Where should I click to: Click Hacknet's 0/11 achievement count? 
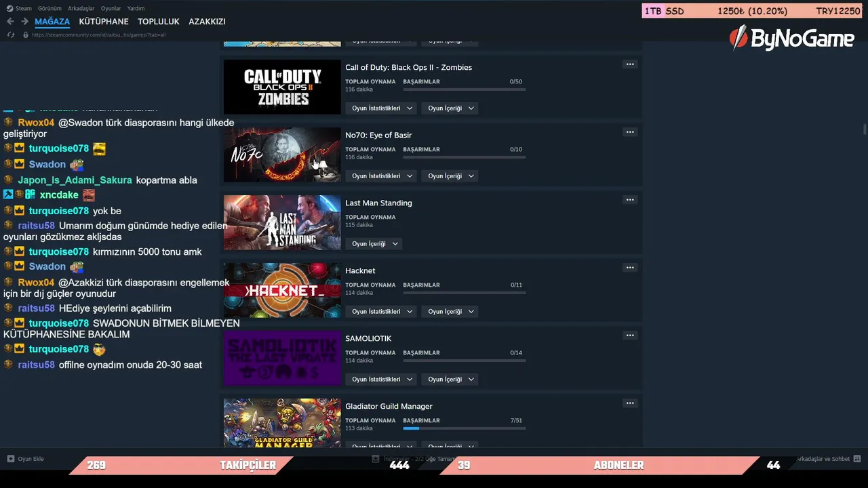tap(517, 285)
